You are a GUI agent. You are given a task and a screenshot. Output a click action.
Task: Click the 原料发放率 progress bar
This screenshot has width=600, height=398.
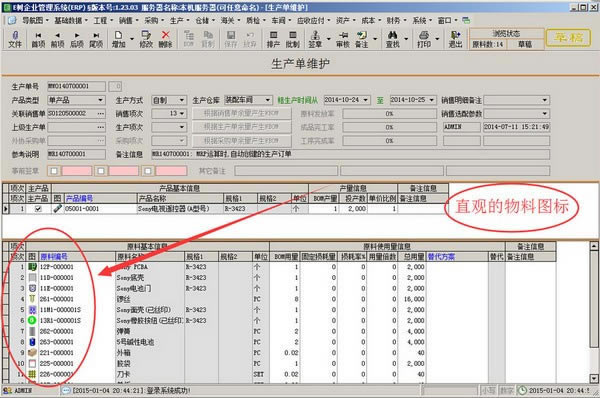pos(389,114)
